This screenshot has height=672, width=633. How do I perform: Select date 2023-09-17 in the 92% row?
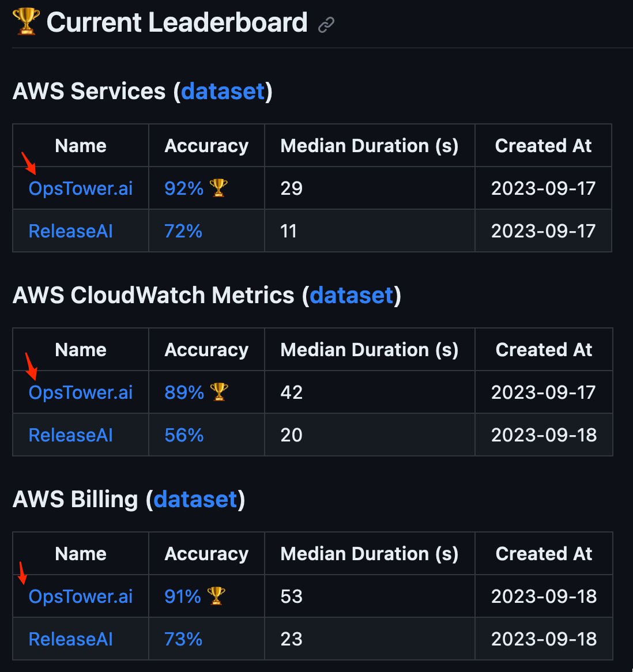pyautogui.click(x=544, y=188)
